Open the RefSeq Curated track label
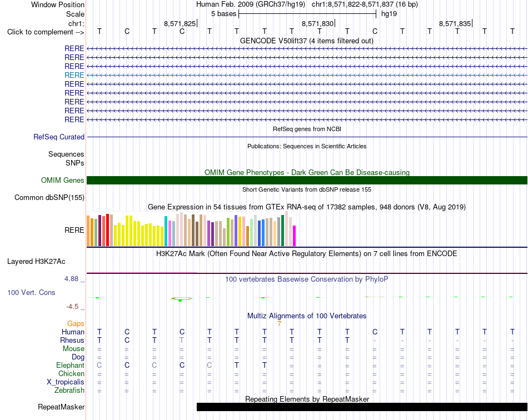The image size is (528, 420). [59, 137]
